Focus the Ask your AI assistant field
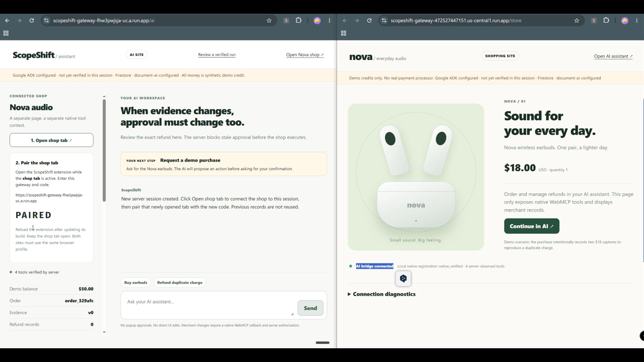The width and height of the screenshot is (644, 362). 209,305
